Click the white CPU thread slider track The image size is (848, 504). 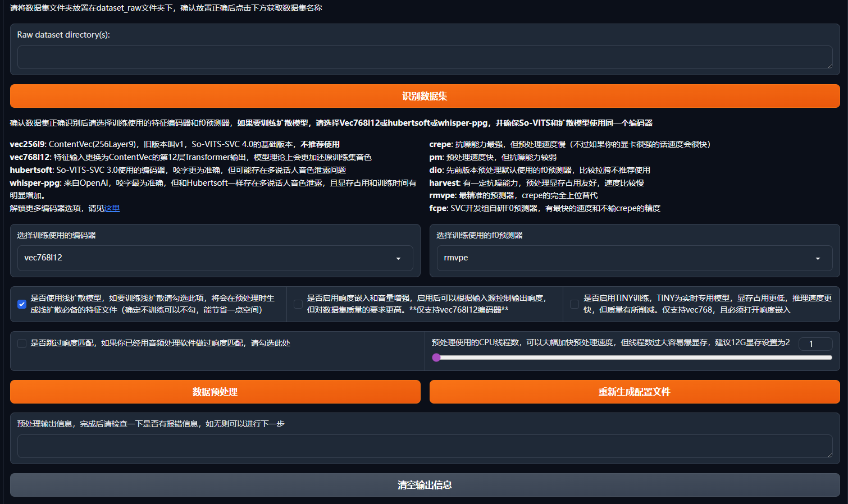point(635,358)
